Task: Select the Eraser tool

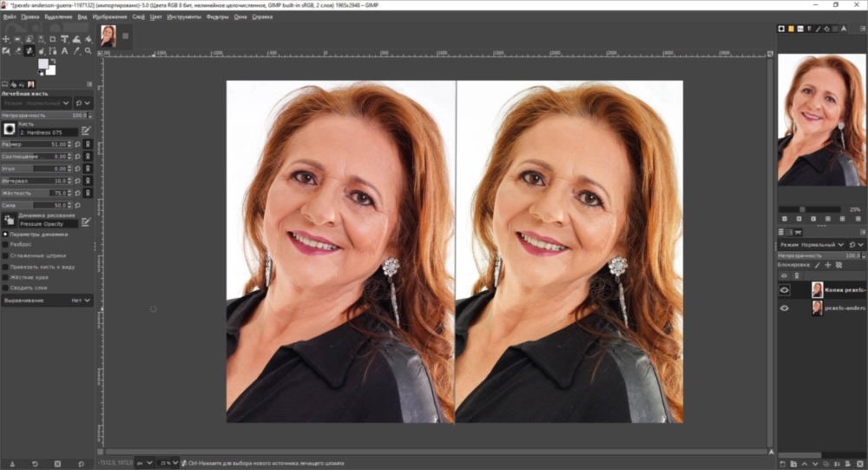Action: coord(17,51)
